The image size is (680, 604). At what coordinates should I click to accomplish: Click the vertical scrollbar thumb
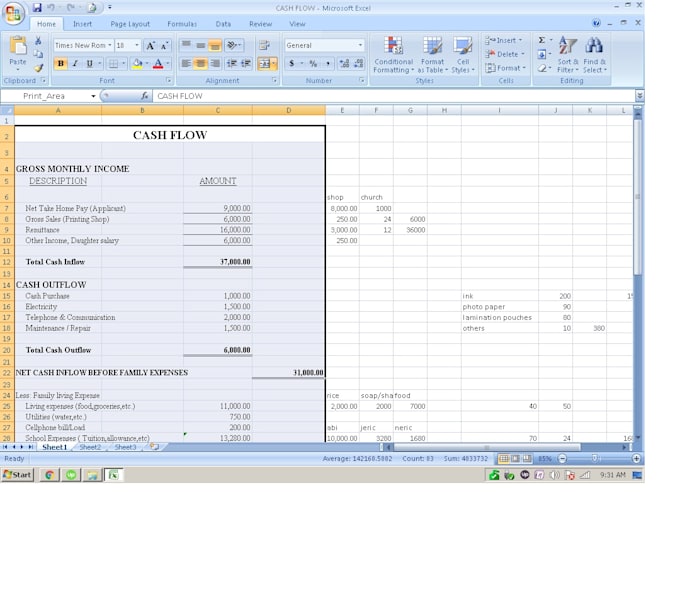638,196
